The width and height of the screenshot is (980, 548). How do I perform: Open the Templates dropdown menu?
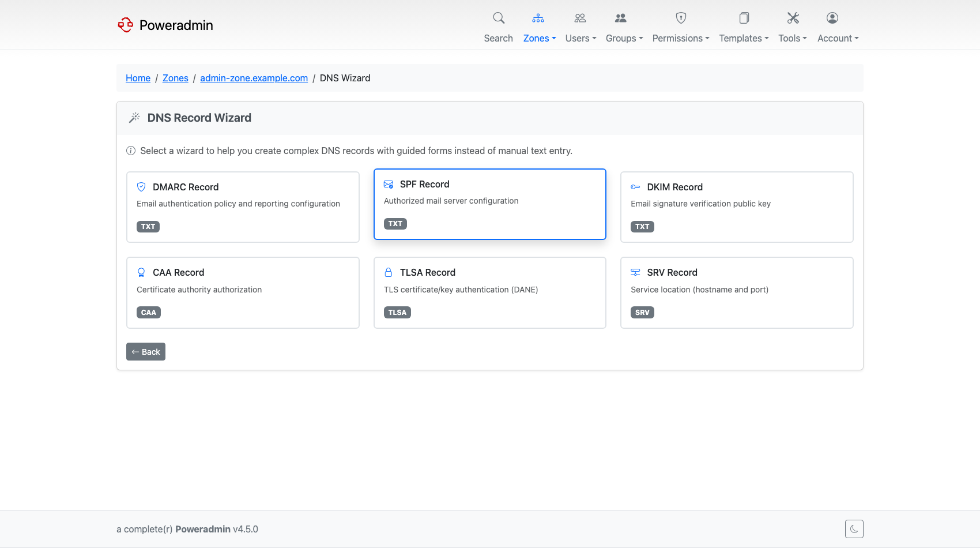744,38
